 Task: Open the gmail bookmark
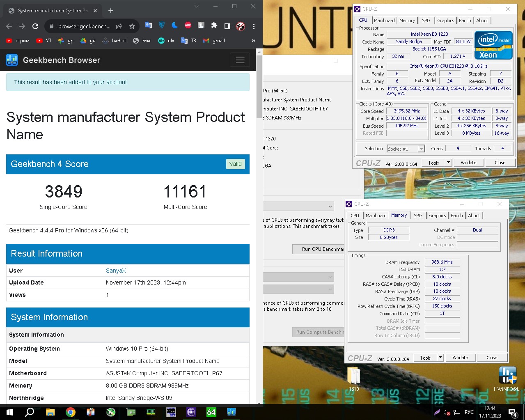pos(214,41)
